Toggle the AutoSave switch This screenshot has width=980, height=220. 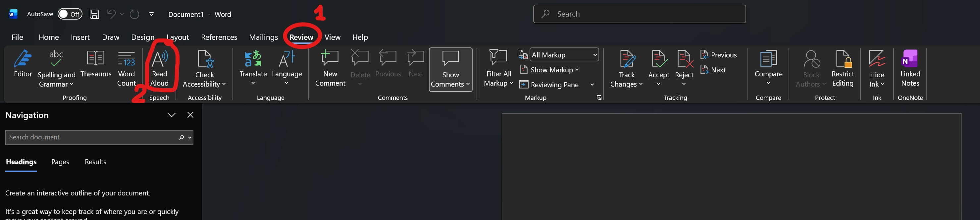click(x=70, y=14)
